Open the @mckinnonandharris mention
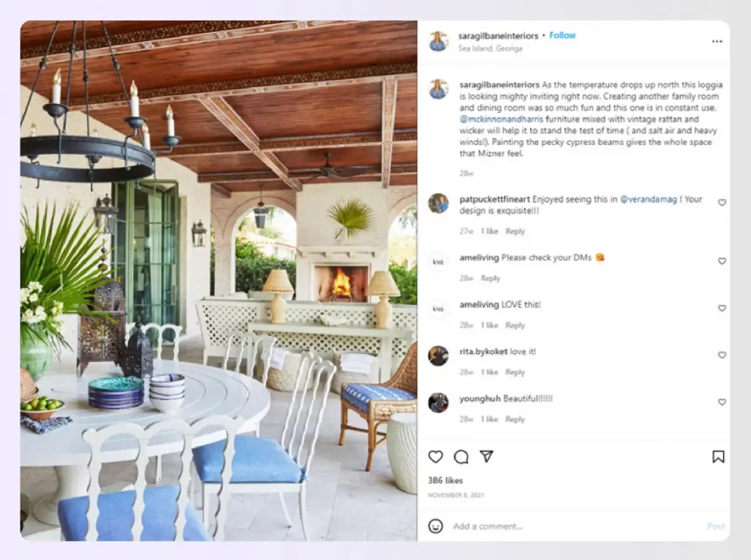 (501, 119)
